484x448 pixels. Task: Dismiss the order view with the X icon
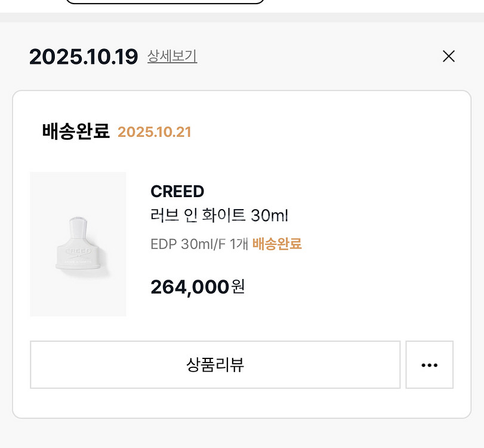pos(448,56)
